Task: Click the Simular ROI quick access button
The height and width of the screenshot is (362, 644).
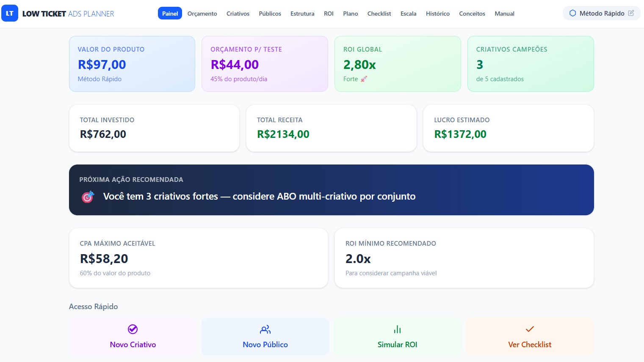Action: 397,337
